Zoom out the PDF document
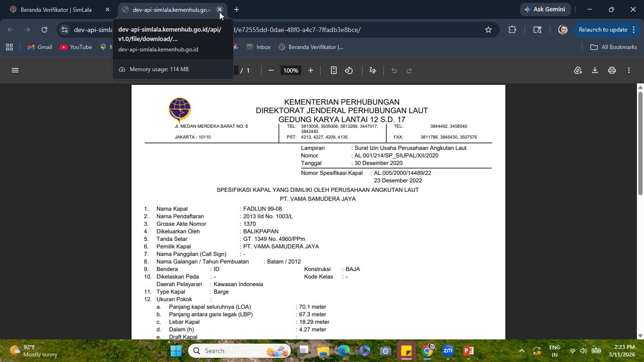Viewport: 644px width, 362px height. (271, 70)
